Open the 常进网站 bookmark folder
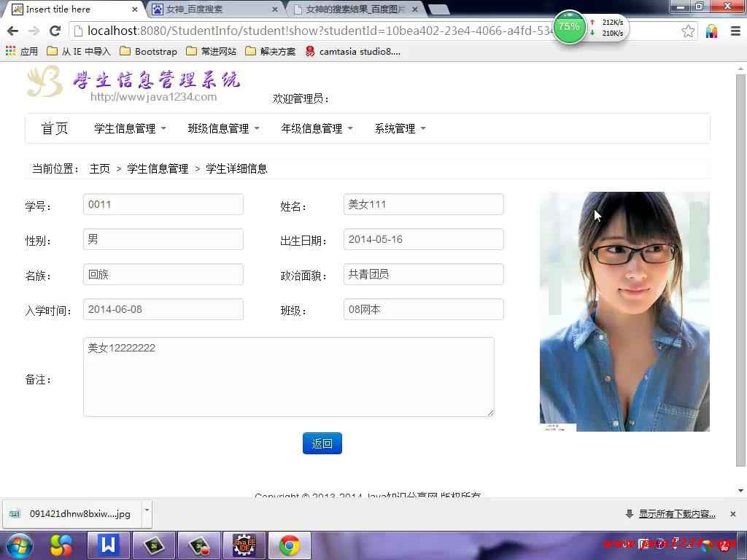Screen dimensions: 747x560 [x=211, y=51]
